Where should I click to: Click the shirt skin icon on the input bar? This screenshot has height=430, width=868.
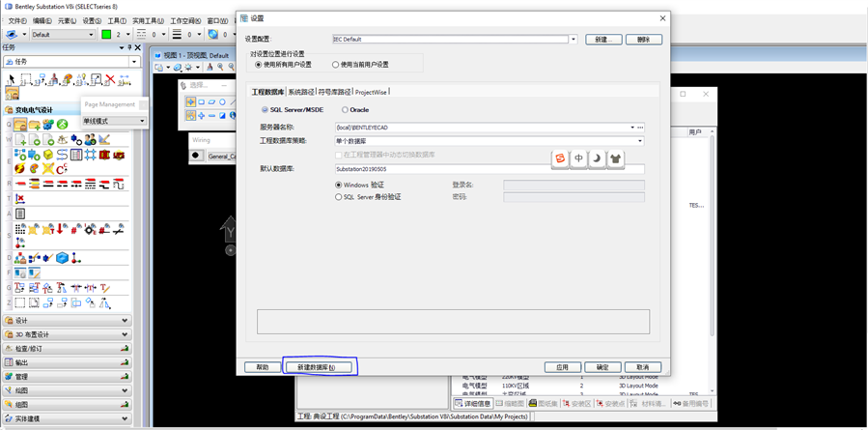615,158
